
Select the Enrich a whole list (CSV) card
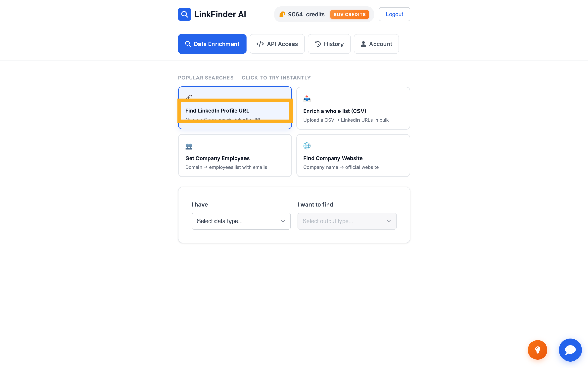pyautogui.click(x=353, y=108)
